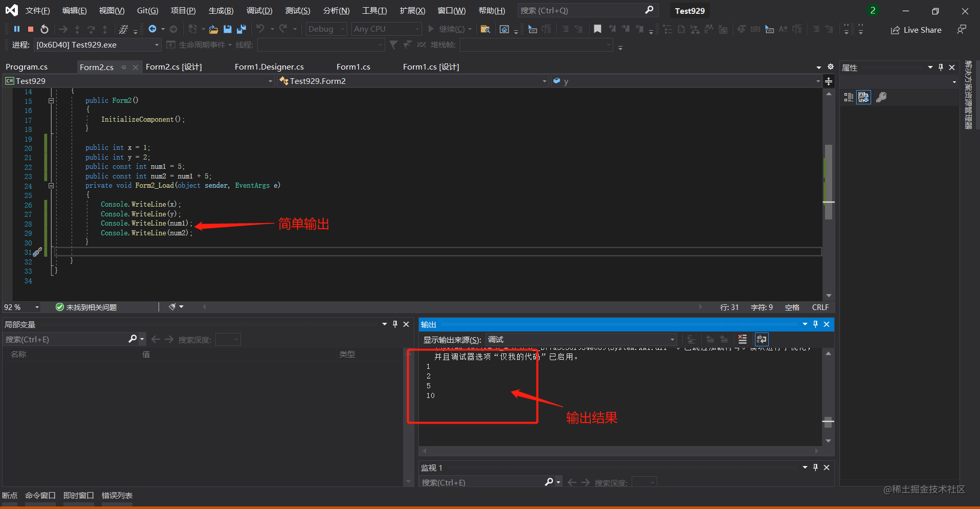Stop debugging with the red square icon

(x=31, y=29)
